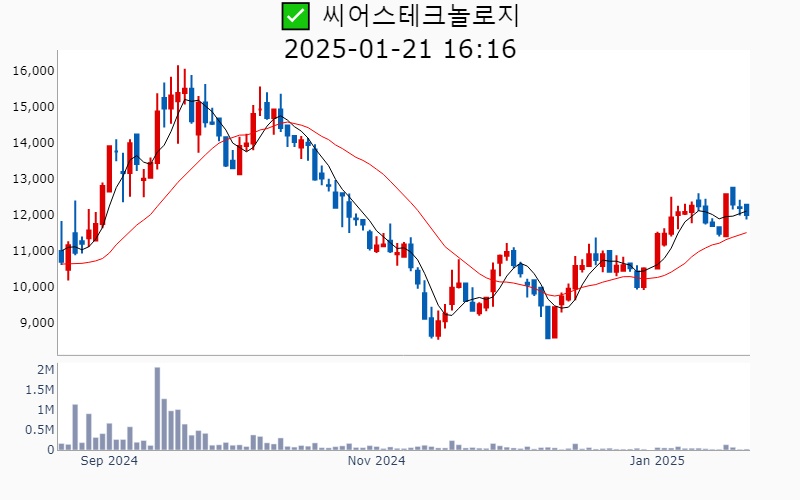
Task: Click the 1M volume axis label
Action: [x=45, y=410]
